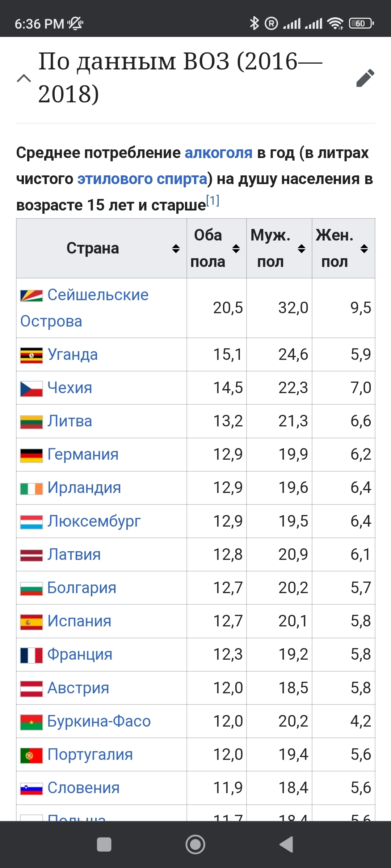
Task: Open the ethyl alcohol link
Action: [142, 179]
